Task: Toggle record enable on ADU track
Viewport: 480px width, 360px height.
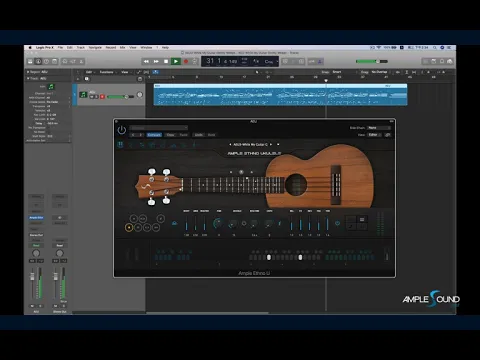Action: [x=102, y=97]
